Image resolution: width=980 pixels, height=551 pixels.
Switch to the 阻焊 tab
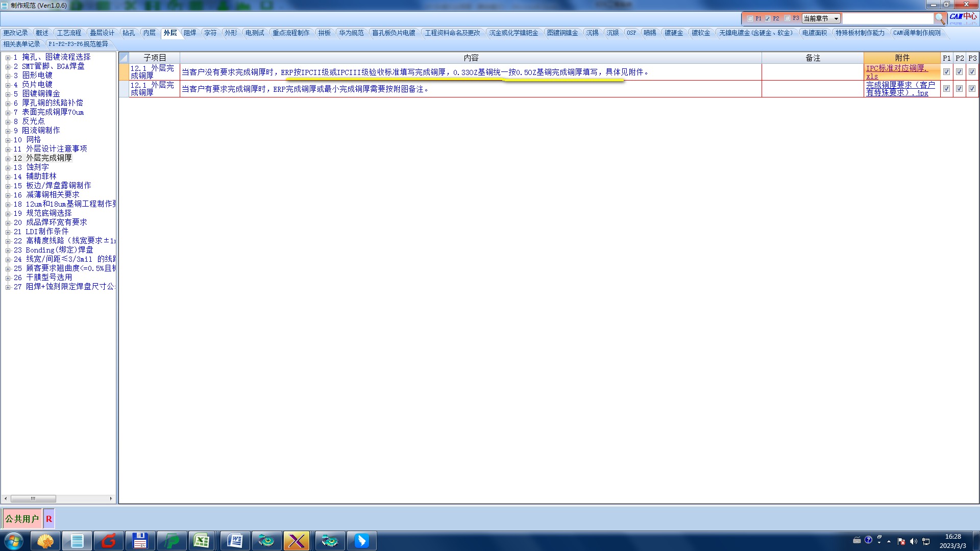(190, 33)
